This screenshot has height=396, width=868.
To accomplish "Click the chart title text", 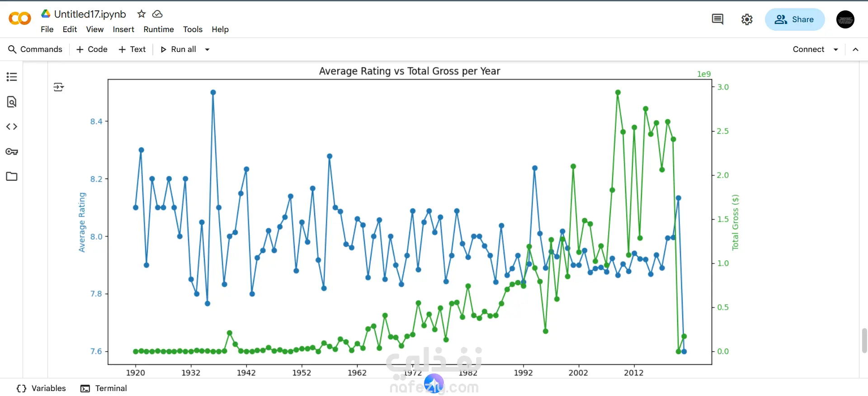I will [x=410, y=71].
